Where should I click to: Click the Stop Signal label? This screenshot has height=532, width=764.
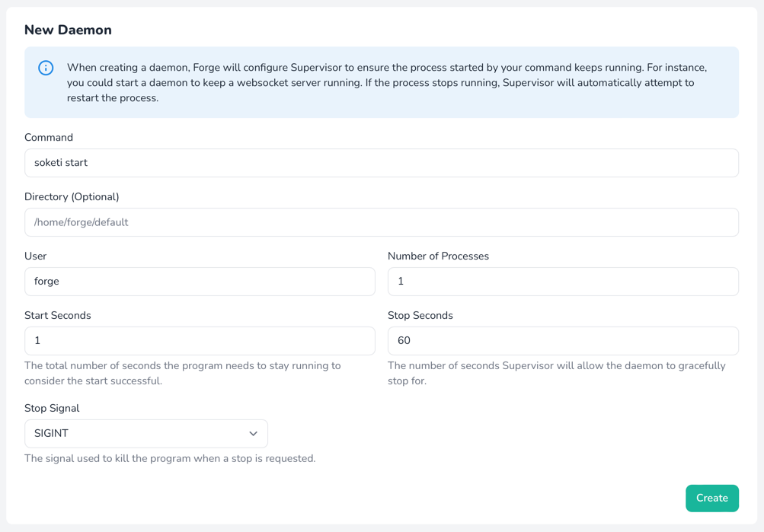(x=52, y=409)
